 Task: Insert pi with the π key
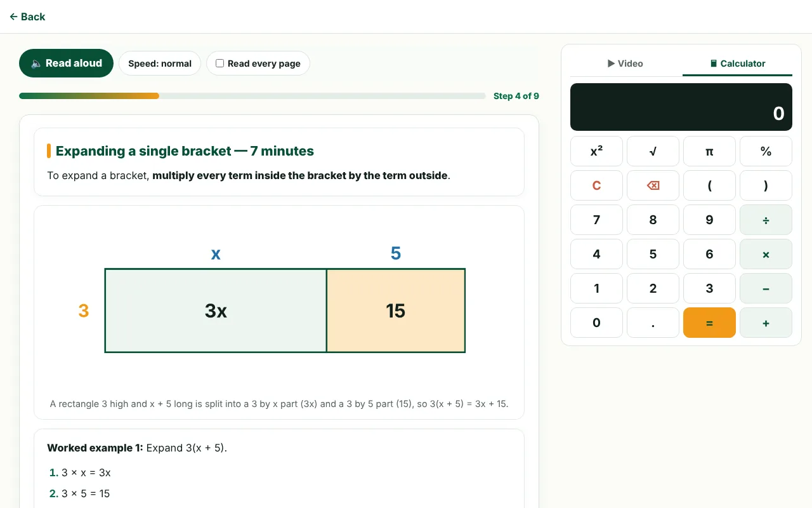pos(709,151)
